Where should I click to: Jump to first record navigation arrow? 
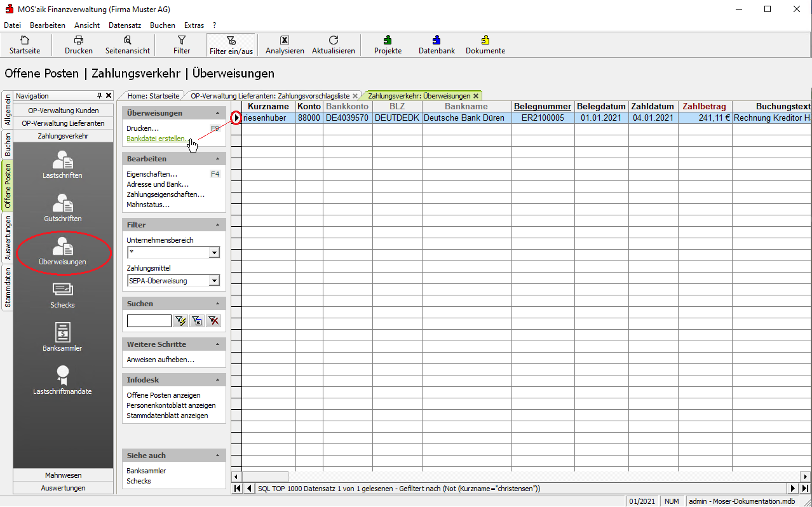point(237,489)
